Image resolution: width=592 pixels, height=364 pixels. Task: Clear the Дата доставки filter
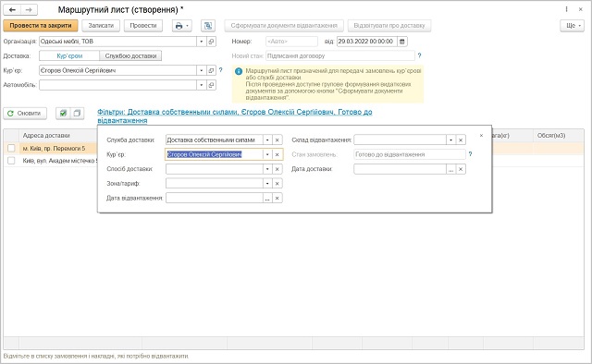[461, 169]
